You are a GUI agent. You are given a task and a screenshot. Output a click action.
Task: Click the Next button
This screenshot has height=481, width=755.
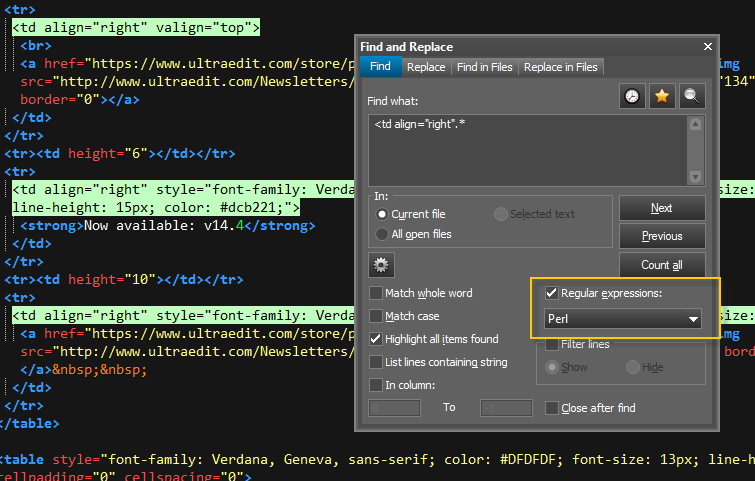pyautogui.click(x=662, y=208)
